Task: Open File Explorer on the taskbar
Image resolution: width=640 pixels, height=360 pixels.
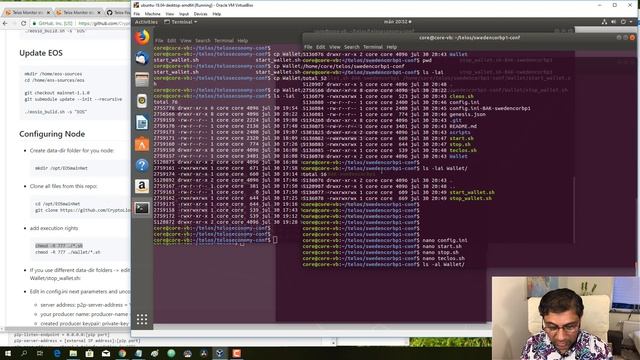Action: (73, 353)
